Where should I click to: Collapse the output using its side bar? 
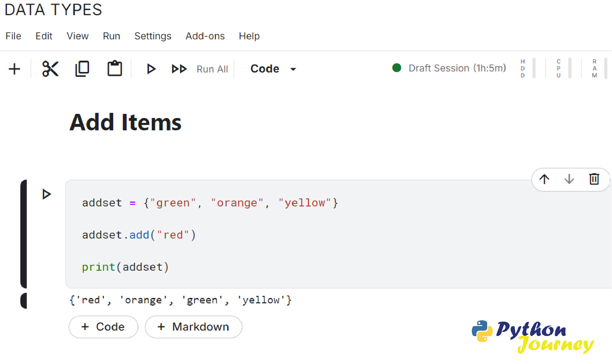coord(24,301)
